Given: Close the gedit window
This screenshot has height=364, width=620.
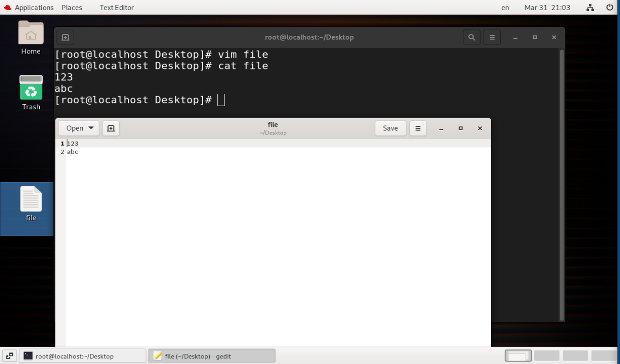Looking at the screenshot, I should point(480,128).
